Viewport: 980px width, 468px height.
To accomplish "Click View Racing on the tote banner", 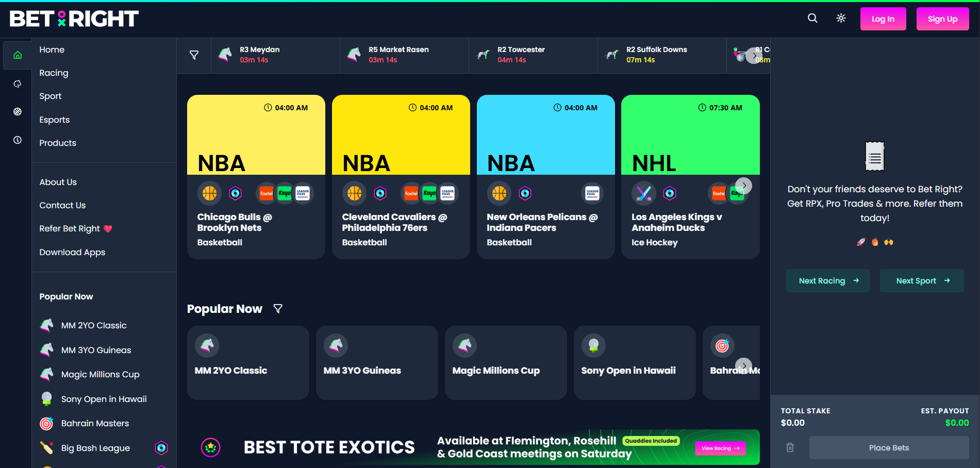I will click(720, 448).
